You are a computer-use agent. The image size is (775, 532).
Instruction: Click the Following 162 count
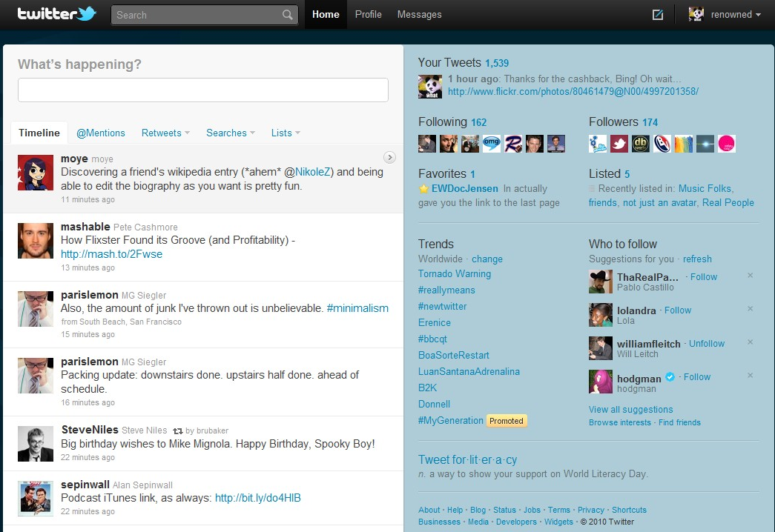click(479, 122)
